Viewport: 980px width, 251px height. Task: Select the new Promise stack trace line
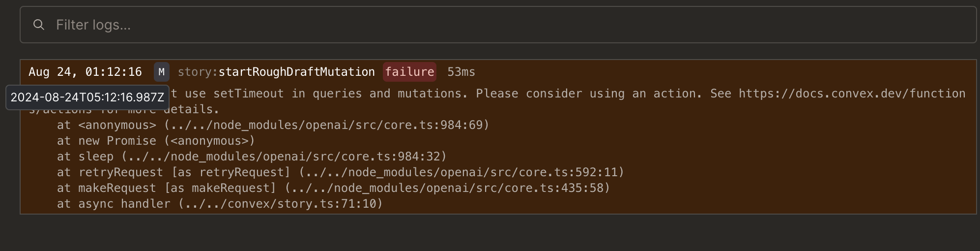156,141
